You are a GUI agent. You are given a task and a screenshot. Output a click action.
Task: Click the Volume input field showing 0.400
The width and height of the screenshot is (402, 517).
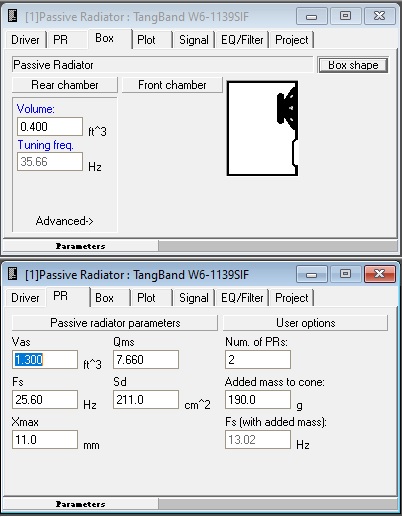50,127
